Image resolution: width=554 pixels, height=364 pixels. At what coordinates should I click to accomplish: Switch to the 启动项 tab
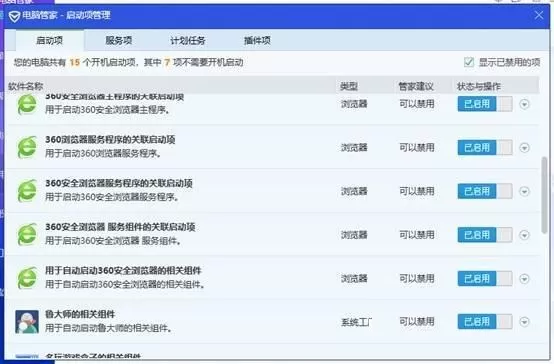pos(49,41)
